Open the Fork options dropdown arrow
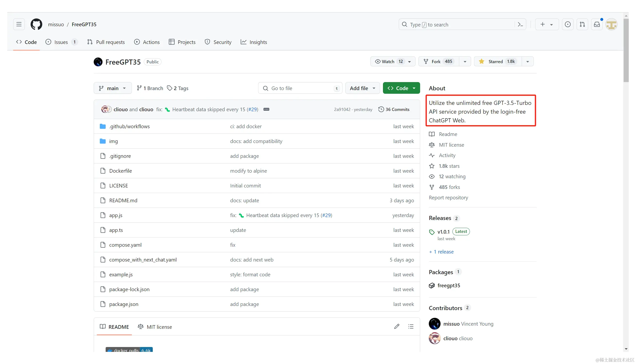 click(465, 61)
